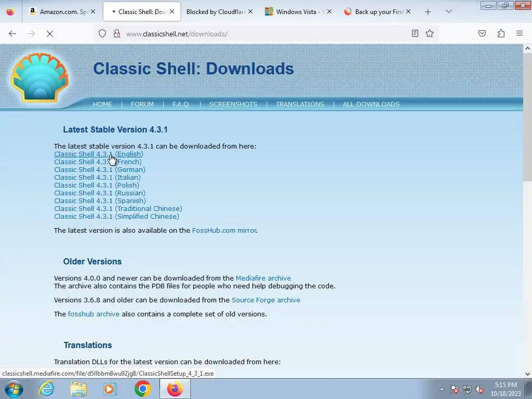
Task: Open the ALL DOWNLOADS navigation item
Action: [371, 104]
